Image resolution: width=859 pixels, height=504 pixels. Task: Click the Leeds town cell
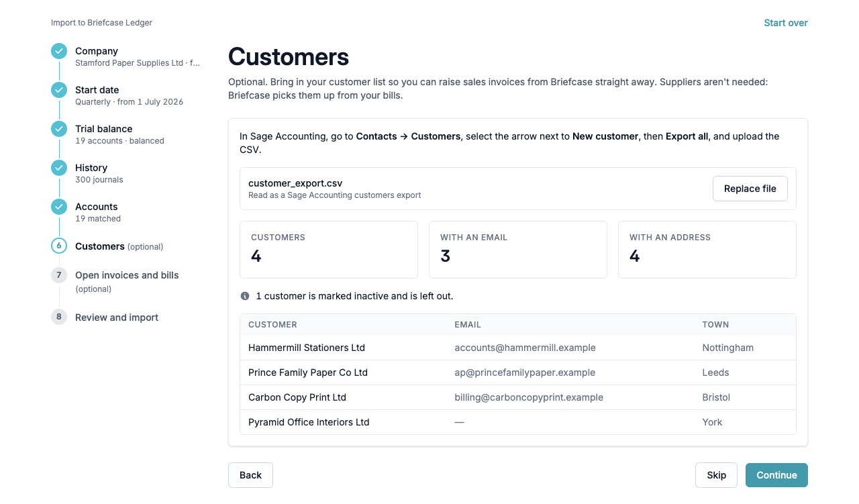[x=715, y=372]
